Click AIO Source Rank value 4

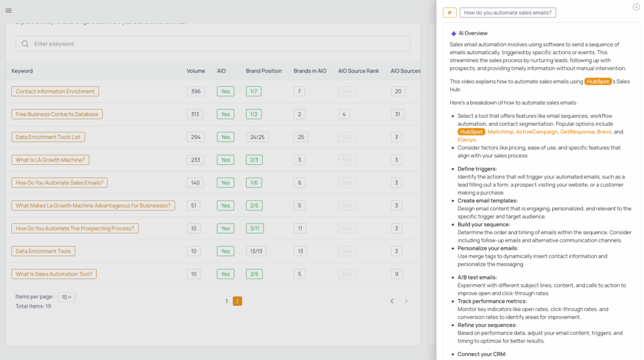point(344,115)
